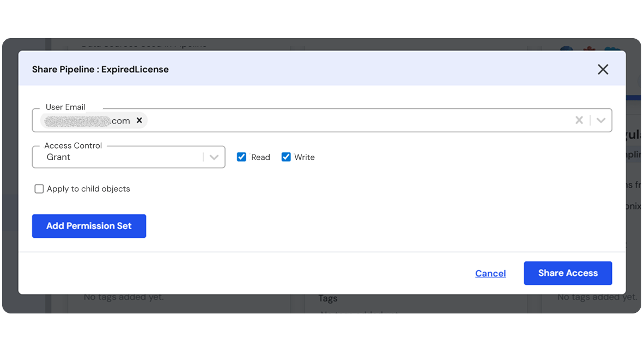Open the Access Control chevron
Viewport: 644px width, 351px height.
(x=214, y=157)
